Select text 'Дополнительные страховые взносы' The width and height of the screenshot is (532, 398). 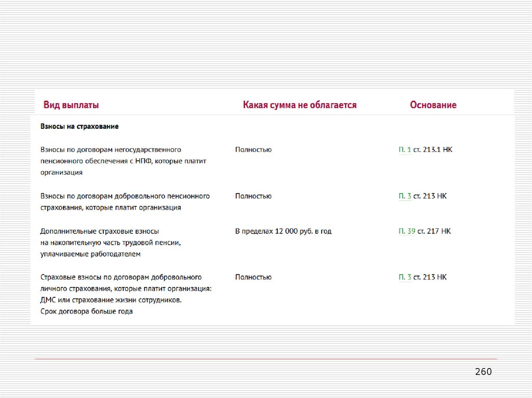click(x=99, y=231)
